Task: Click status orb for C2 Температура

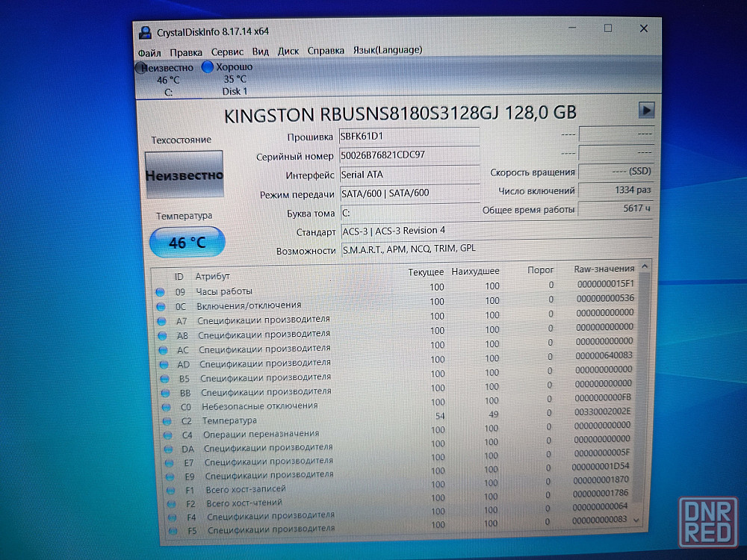Action: [x=167, y=421]
